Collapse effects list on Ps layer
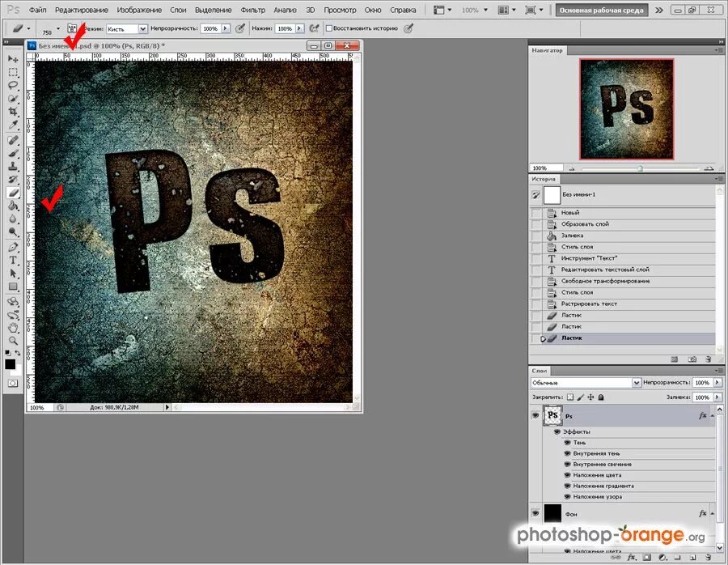Screen dimensions: 728x565 712,416
